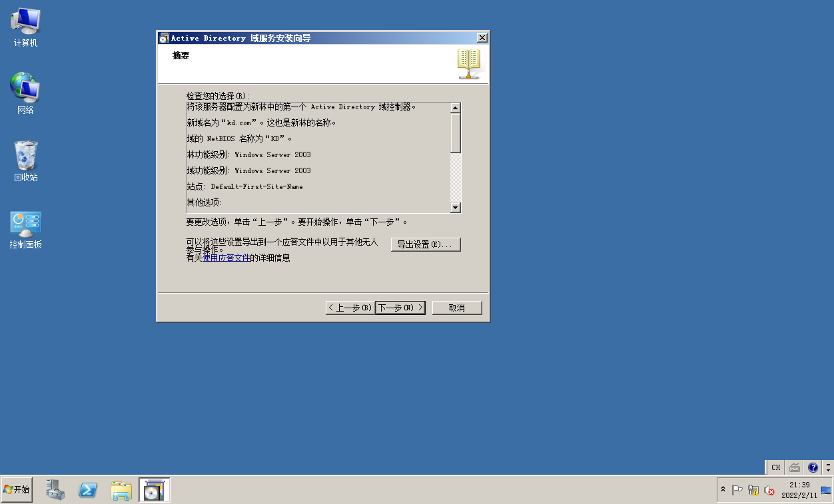Screen dimensions: 834x504
Task: Click the network status tray icon
Action: point(753,490)
